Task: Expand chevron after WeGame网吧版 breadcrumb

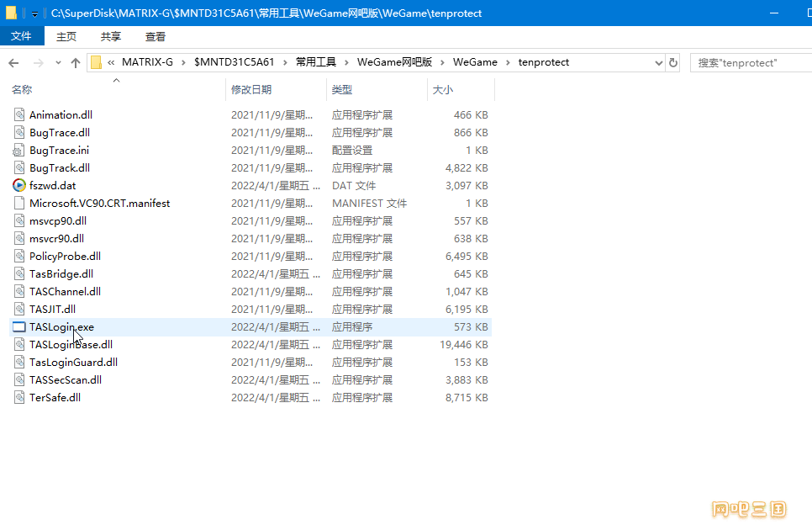Action: pos(442,63)
